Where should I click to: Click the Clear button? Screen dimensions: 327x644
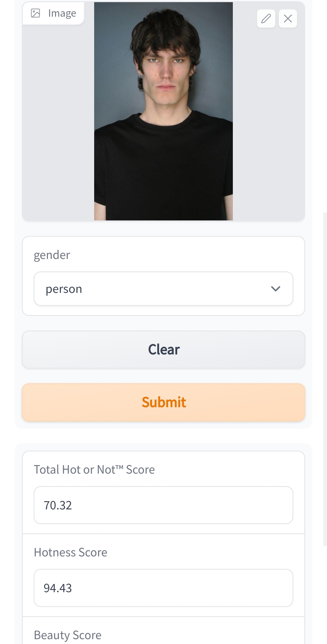pyautogui.click(x=163, y=350)
